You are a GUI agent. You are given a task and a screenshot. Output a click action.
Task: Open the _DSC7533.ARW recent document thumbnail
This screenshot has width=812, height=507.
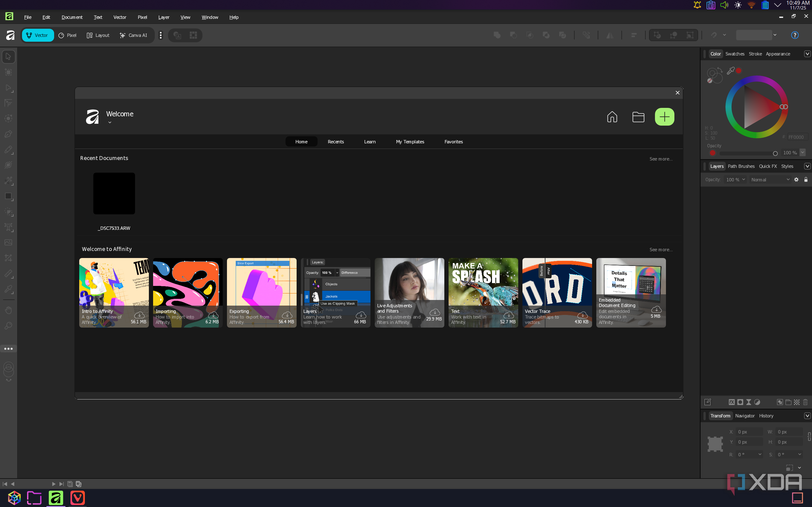pyautogui.click(x=114, y=194)
